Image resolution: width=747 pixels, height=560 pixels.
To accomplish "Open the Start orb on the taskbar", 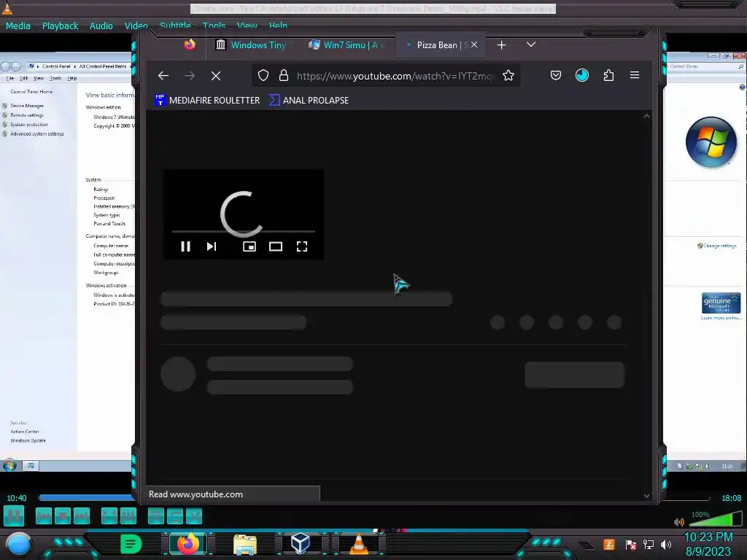I will click(x=19, y=544).
